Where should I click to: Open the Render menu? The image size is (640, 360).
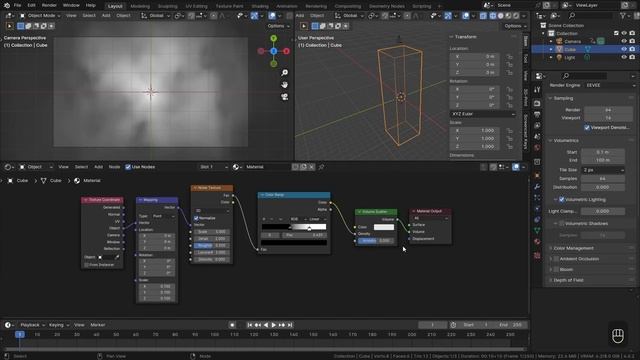pos(49,5)
